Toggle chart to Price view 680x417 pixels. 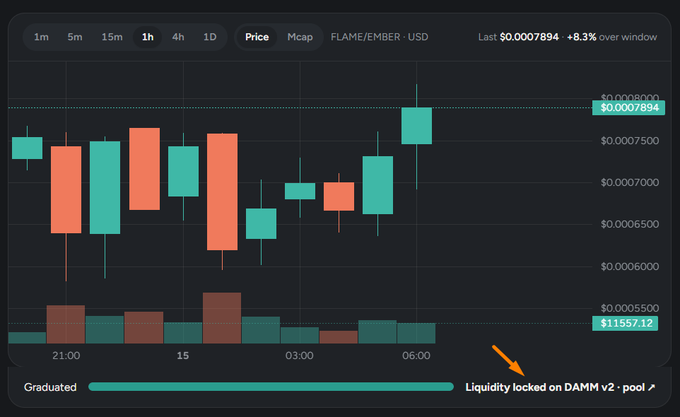(257, 37)
